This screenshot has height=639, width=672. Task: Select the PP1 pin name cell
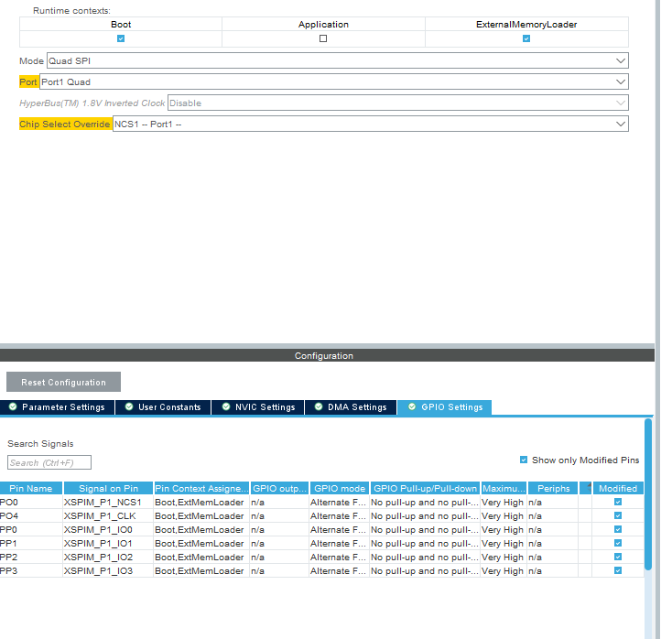(31, 543)
